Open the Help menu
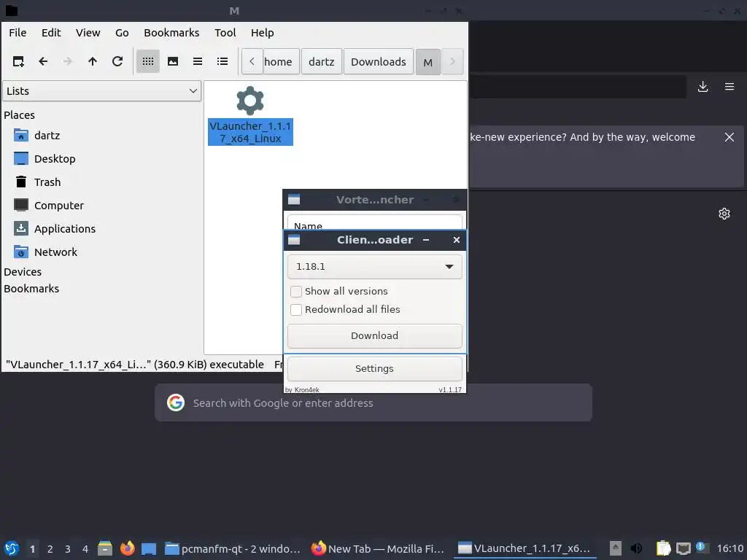The width and height of the screenshot is (747, 560). (x=263, y=33)
